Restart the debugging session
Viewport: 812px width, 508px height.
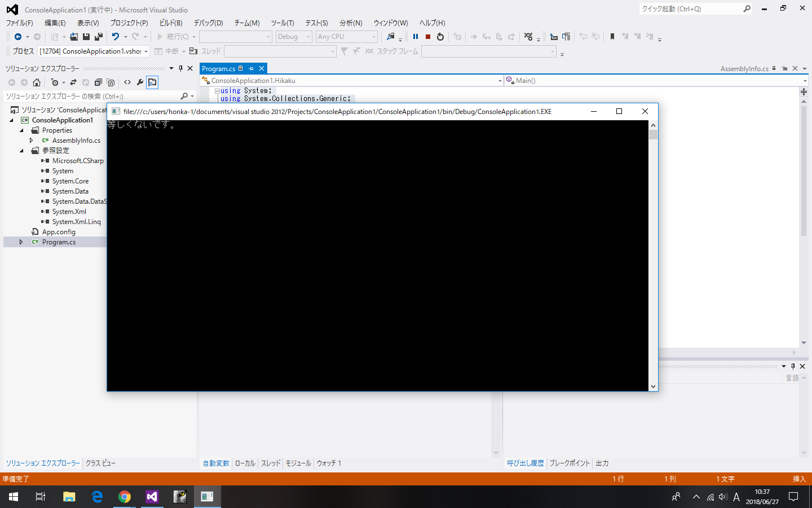pyautogui.click(x=440, y=37)
